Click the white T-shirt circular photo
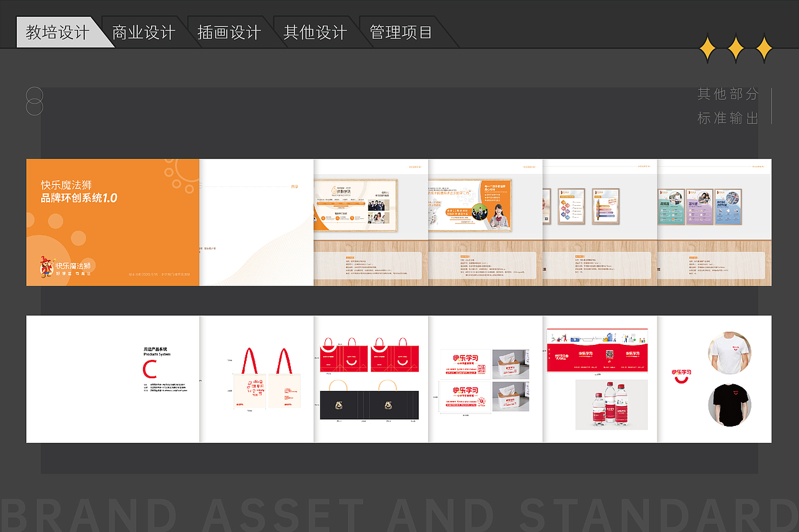799x532 pixels. click(730, 352)
